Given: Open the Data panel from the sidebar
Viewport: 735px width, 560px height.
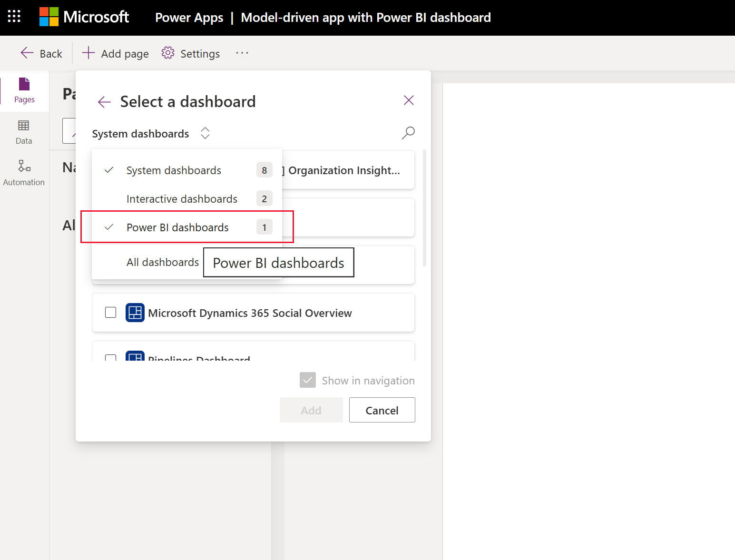Looking at the screenshot, I should tap(23, 132).
